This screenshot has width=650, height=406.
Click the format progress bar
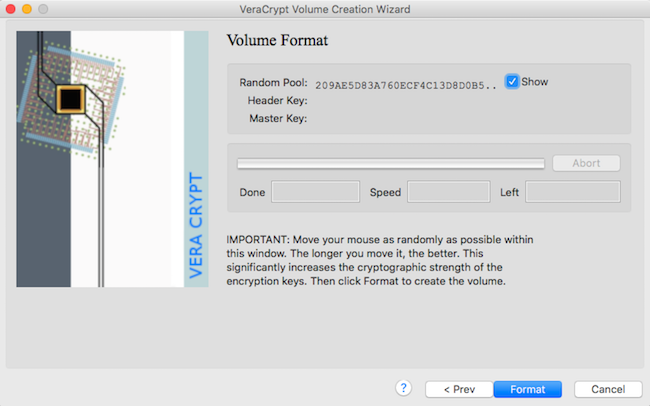click(391, 163)
